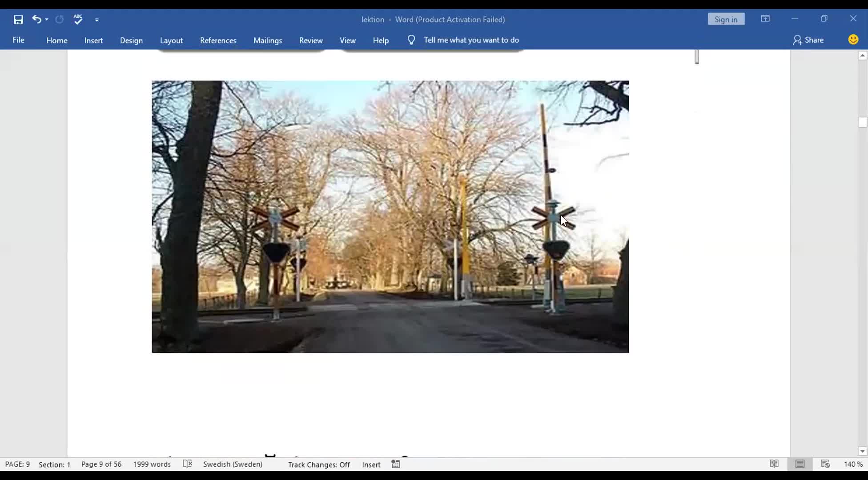Select Print Layout view button
868x480 pixels.
point(800,464)
